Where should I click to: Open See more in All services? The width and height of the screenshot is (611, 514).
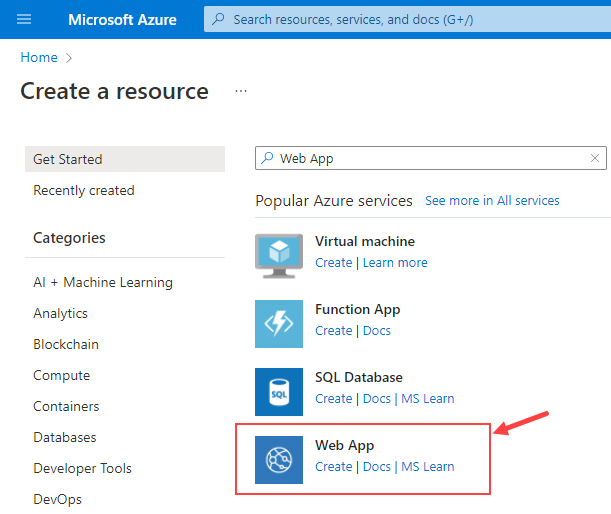(492, 201)
